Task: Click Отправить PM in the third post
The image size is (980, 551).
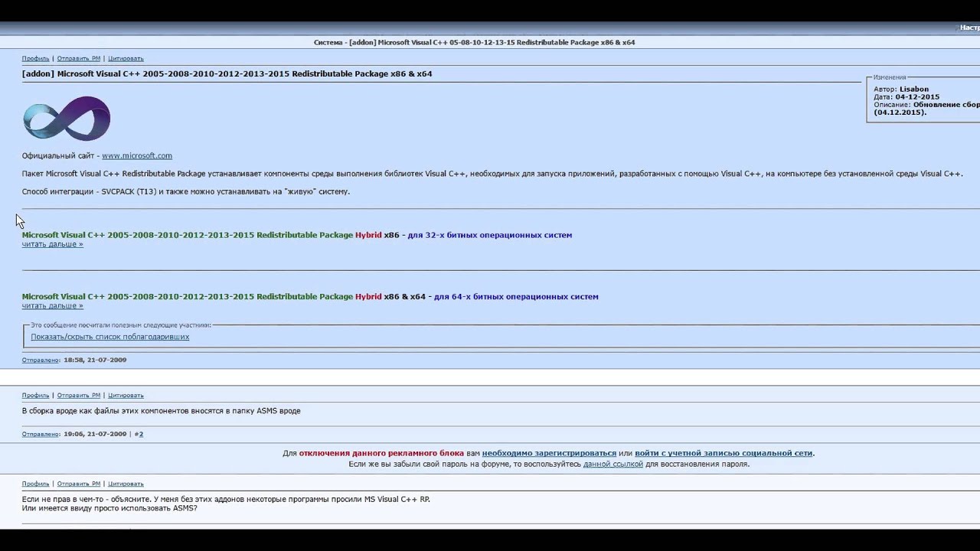Action: click(79, 484)
